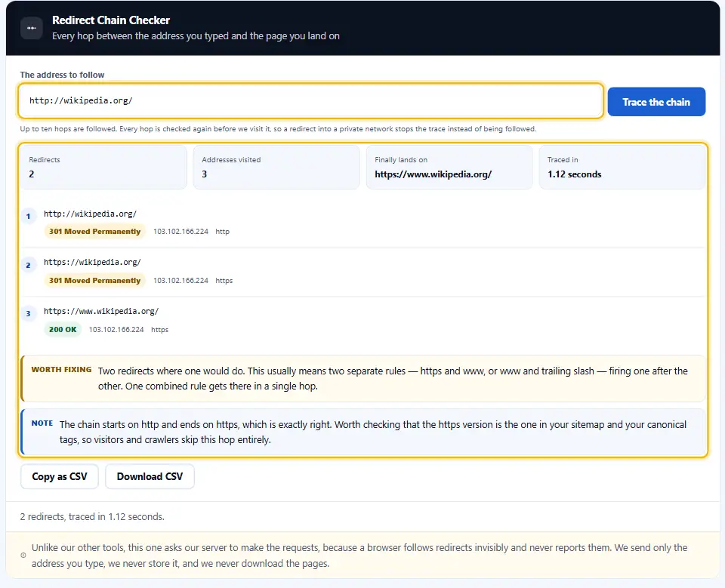Click the Addresses visited card

pos(276,168)
